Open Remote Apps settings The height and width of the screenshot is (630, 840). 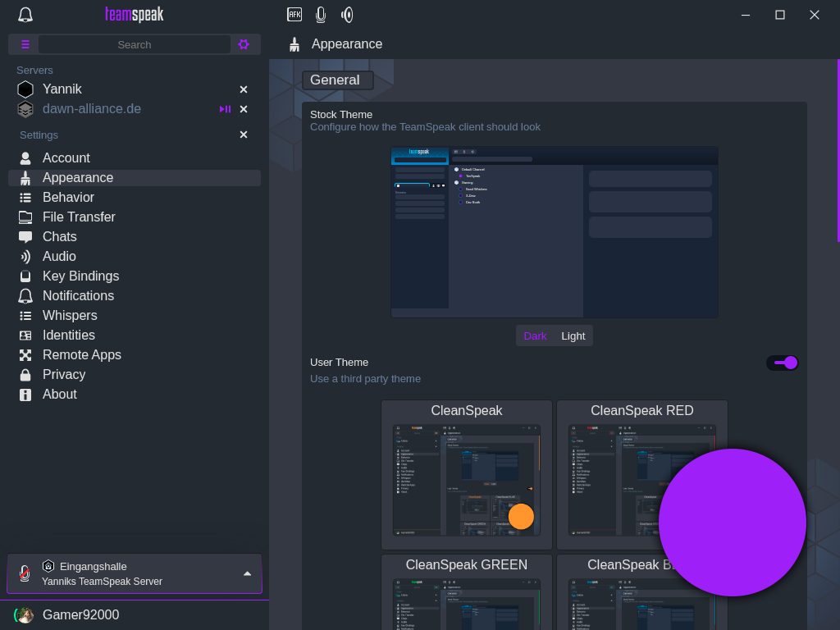pyautogui.click(x=135, y=355)
